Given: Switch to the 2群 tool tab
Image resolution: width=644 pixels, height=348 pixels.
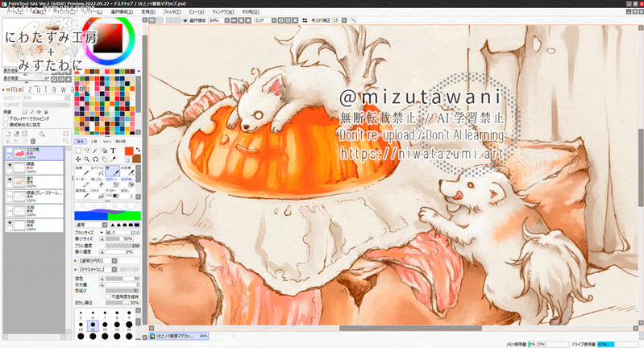Looking at the screenshot, I should 94,141.
